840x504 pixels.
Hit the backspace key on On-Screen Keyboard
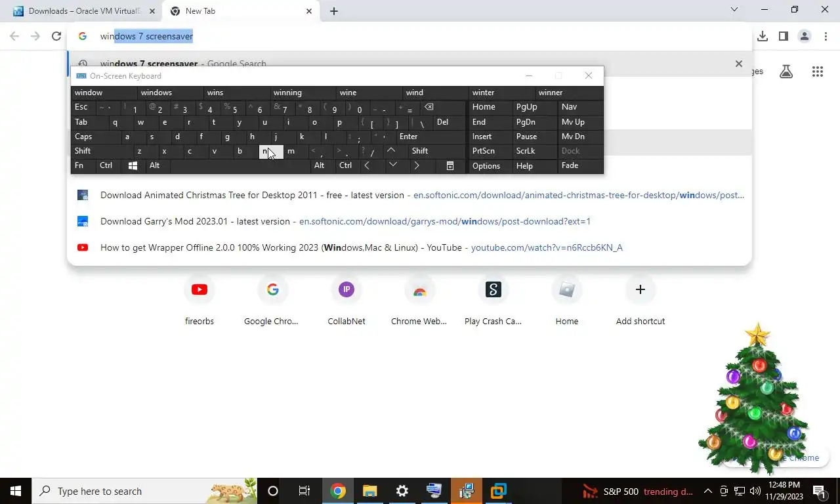pos(429,107)
